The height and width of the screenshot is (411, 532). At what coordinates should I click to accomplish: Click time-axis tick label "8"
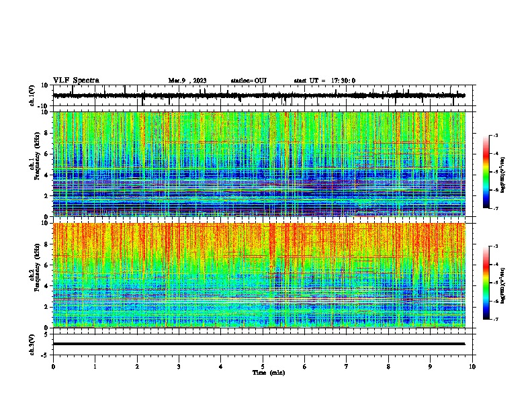388,367
